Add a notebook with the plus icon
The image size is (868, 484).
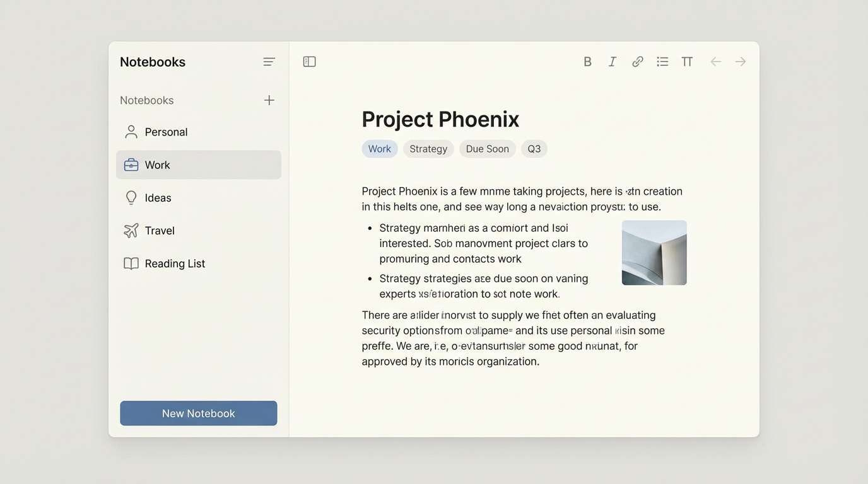coord(269,100)
